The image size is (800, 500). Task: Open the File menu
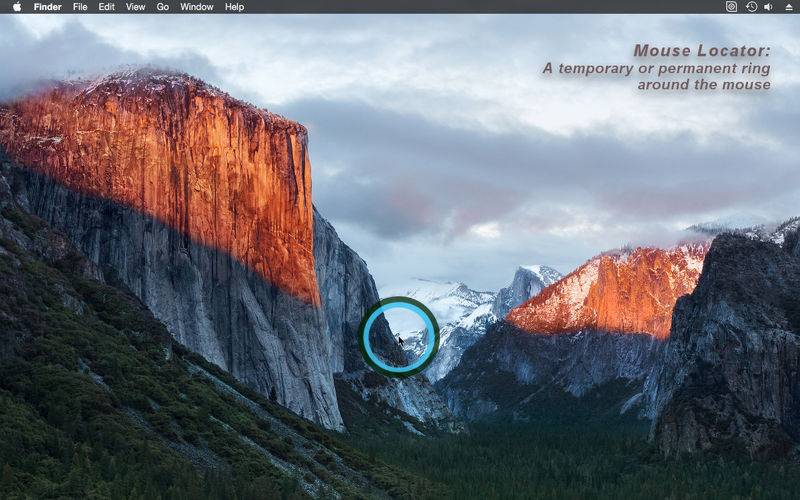click(80, 7)
